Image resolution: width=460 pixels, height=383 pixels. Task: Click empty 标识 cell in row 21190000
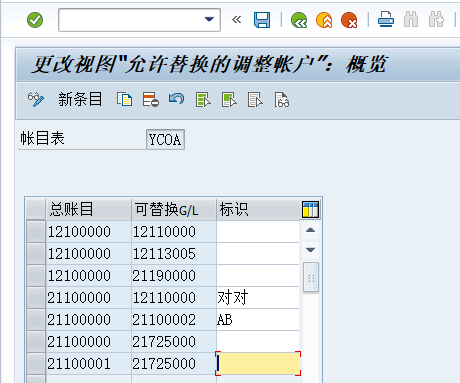(258, 276)
